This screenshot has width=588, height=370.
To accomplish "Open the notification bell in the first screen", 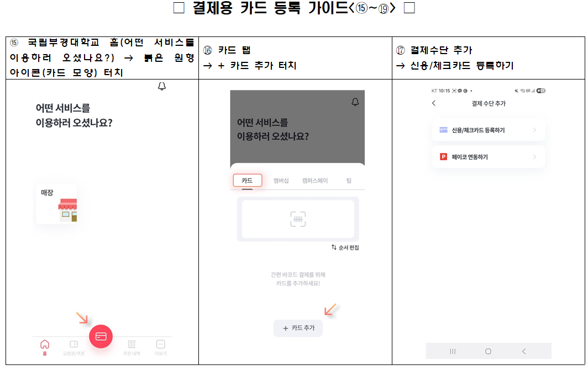I will coord(161,86).
